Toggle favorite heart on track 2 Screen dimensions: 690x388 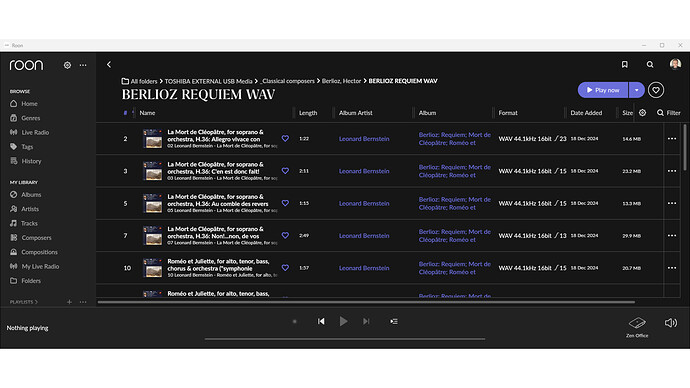pos(285,139)
